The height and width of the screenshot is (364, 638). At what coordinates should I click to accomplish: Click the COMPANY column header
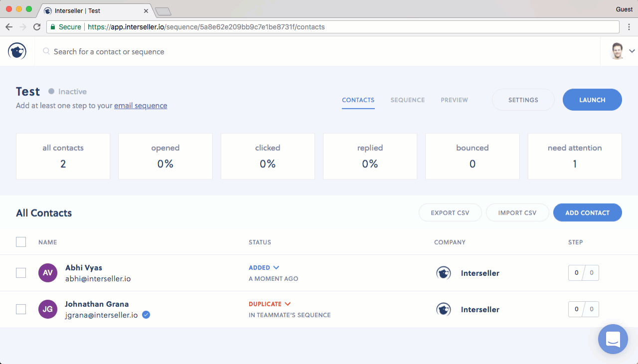click(x=450, y=243)
